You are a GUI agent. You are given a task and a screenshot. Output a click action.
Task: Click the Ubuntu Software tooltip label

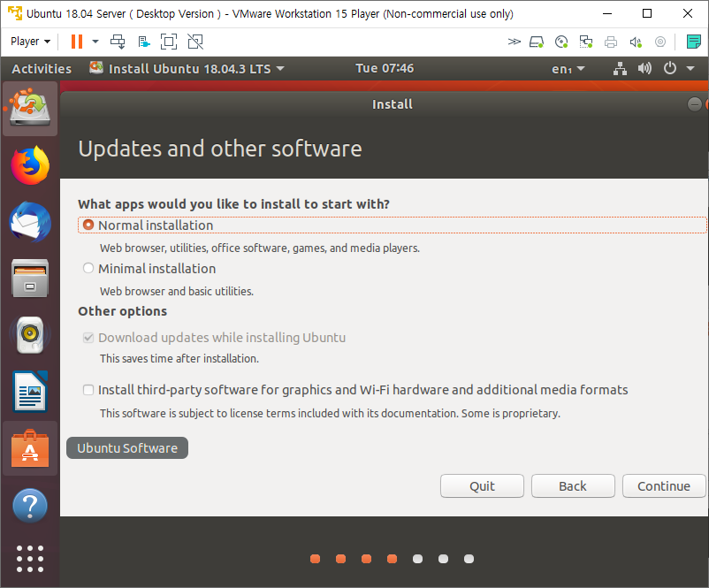(x=127, y=447)
